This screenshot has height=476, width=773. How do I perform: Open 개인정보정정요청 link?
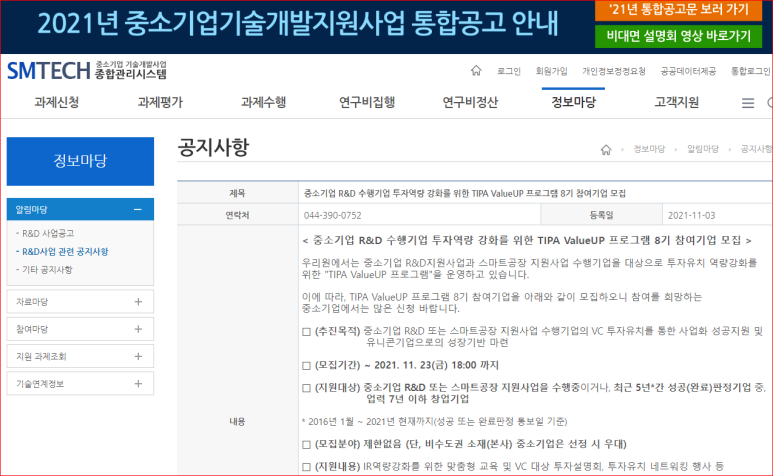pos(614,71)
